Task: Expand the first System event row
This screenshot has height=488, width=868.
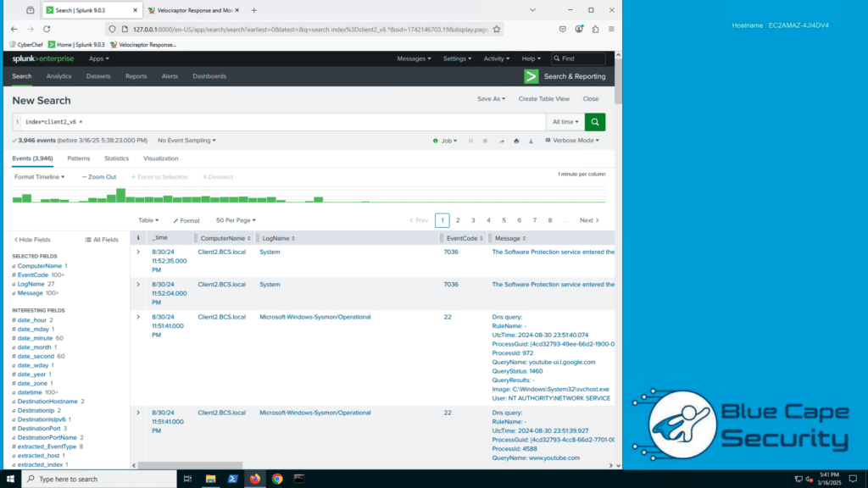Action: [x=138, y=252]
